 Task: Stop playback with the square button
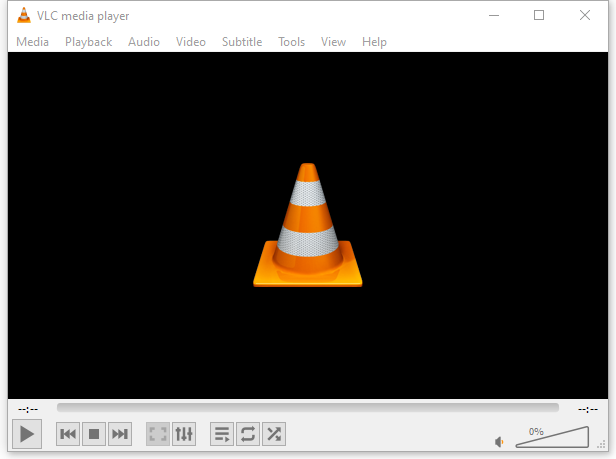pos(94,434)
